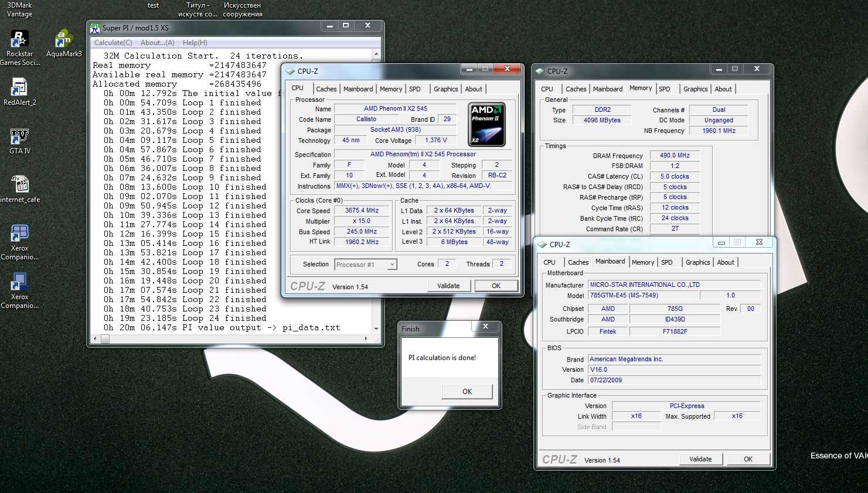
Task: Select About tab in Memory window
Action: [x=723, y=89]
